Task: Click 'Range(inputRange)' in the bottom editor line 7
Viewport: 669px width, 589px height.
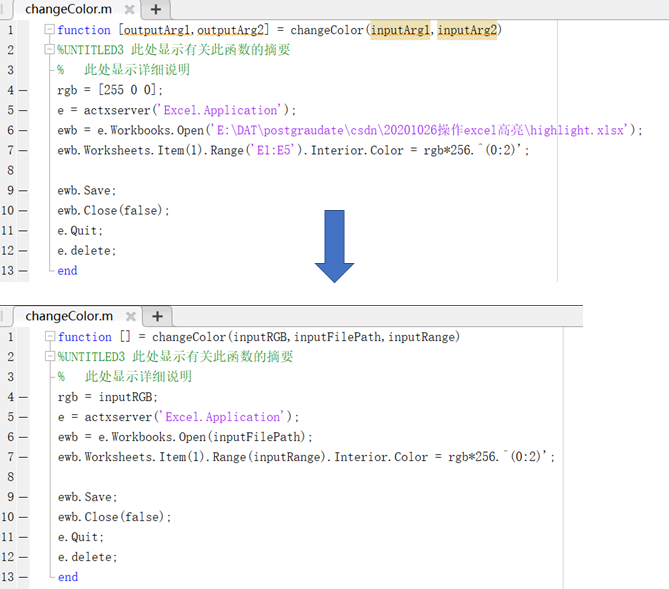Action: 269,457
